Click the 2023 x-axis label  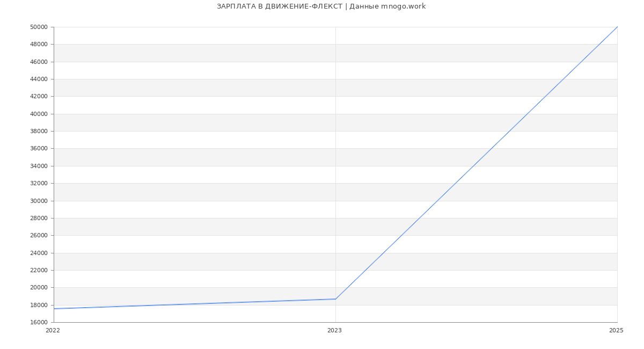click(334, 330)
